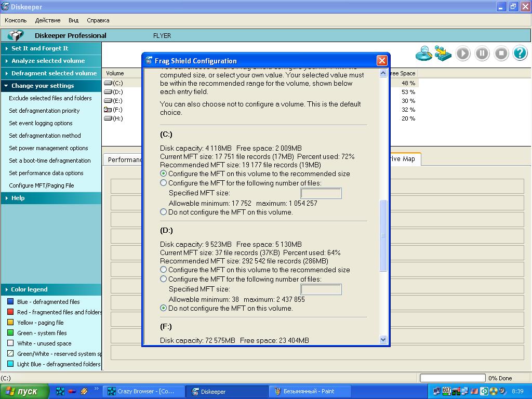The height and width of the screenshot is (399, 532).
Task: Launch Crazy Browser from the quick launch bar
Action: point(60,391)
